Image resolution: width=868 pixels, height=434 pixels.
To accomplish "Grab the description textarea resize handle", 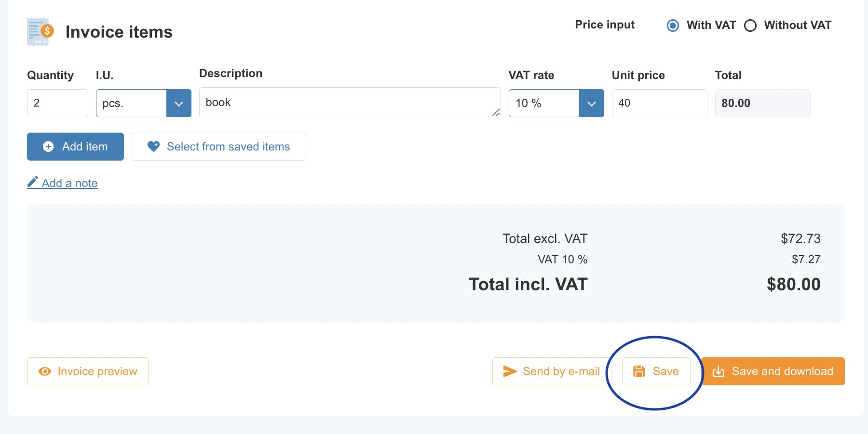I will tap(496, 112).
